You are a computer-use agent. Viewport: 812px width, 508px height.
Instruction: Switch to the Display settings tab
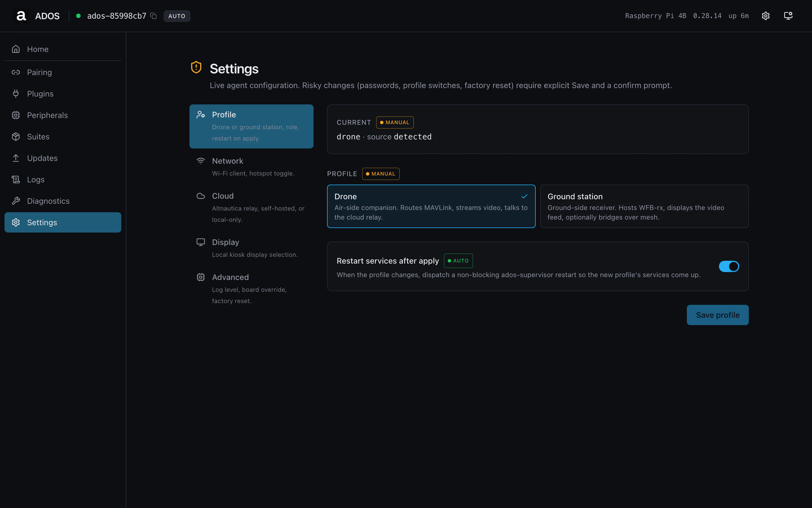251,248
